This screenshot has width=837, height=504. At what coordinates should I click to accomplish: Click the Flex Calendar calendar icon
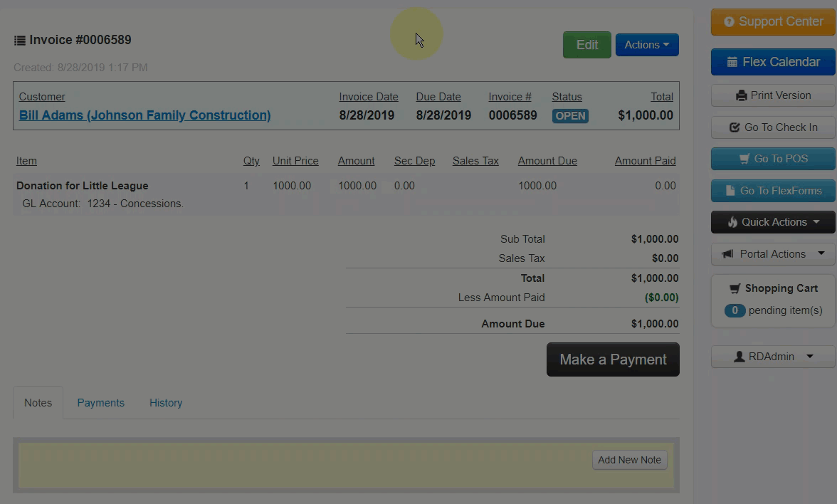click(x=732, y=62)
